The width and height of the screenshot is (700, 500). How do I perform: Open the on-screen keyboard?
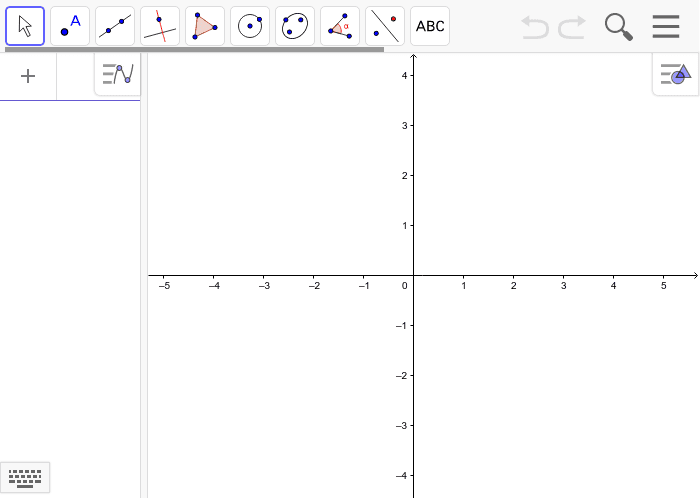(x=25, y=478)
